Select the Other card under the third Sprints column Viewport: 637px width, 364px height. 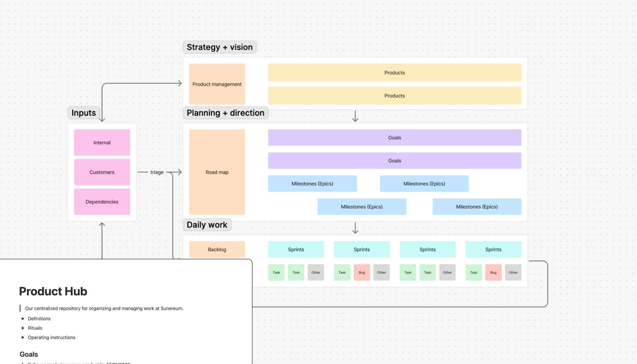pos(447,272)
